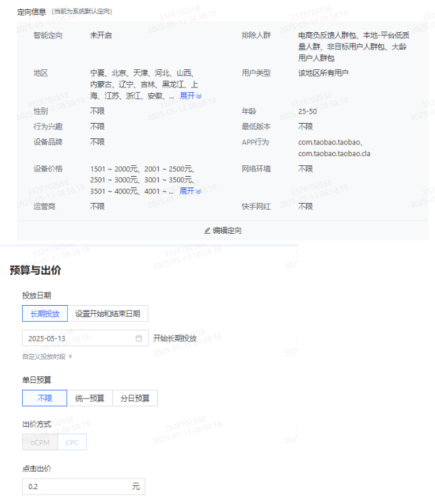Click the 网络环境 label

[256, 169]
